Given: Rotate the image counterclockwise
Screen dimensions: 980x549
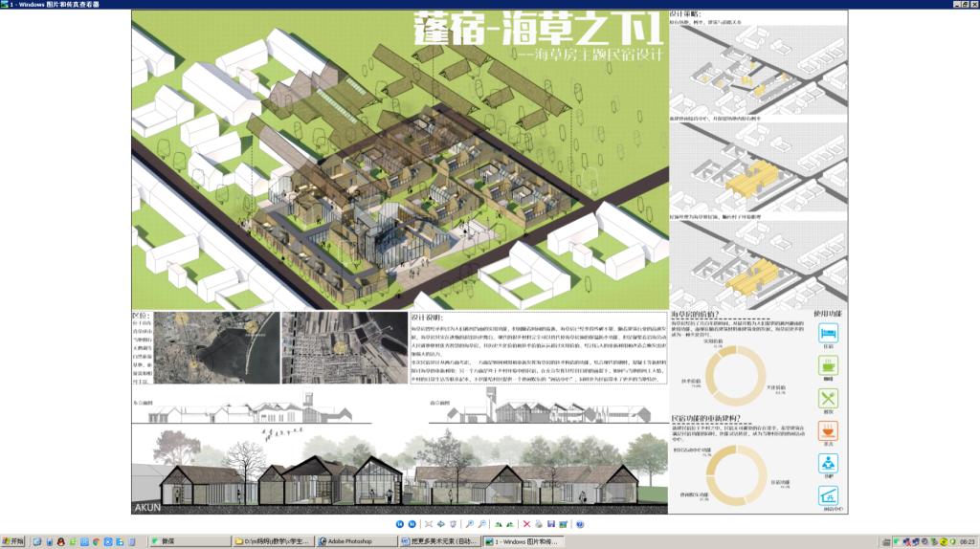Looking at the screenshot, I should (510, 524).
